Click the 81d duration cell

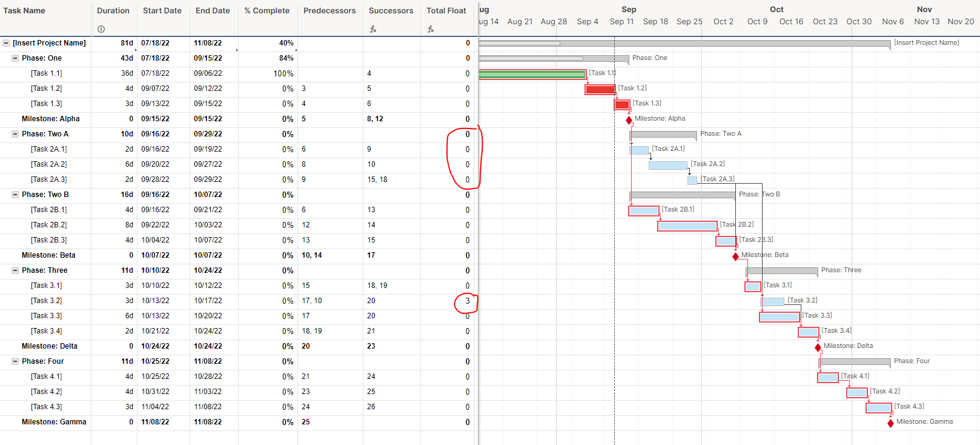[x=127, y=43]
